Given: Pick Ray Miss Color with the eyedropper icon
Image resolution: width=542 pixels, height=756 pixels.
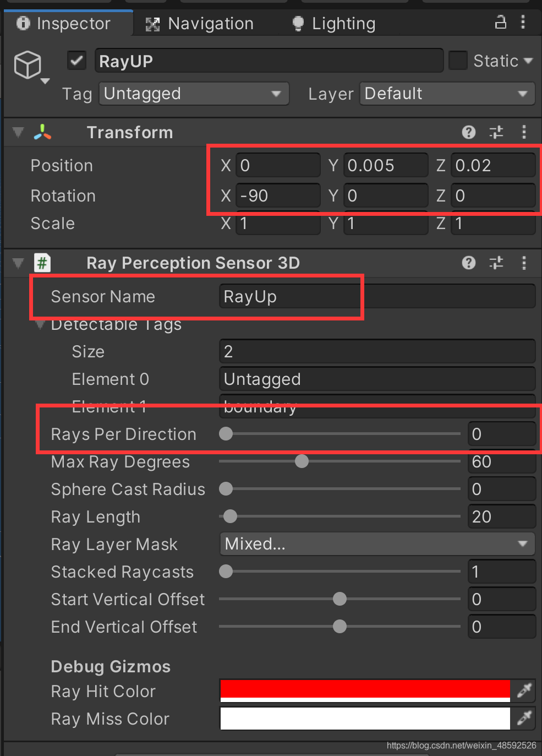Looking at the screenshot, I should coord(523,719).
